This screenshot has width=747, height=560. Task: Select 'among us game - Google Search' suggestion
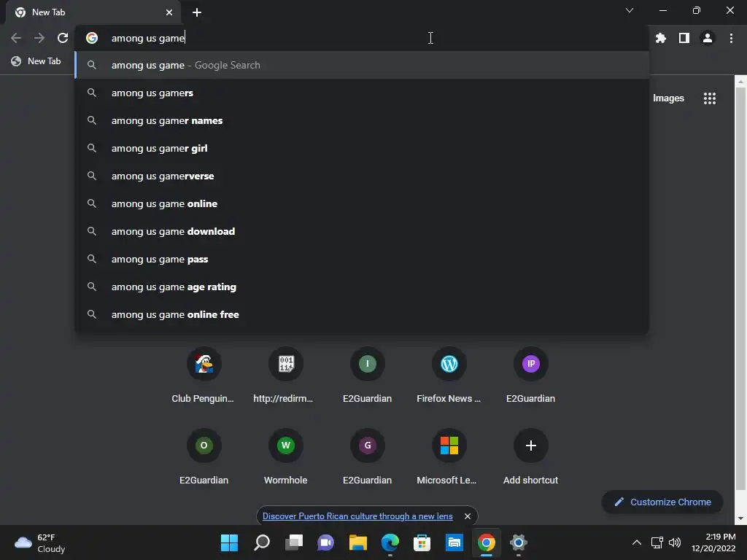click(362, 65)
